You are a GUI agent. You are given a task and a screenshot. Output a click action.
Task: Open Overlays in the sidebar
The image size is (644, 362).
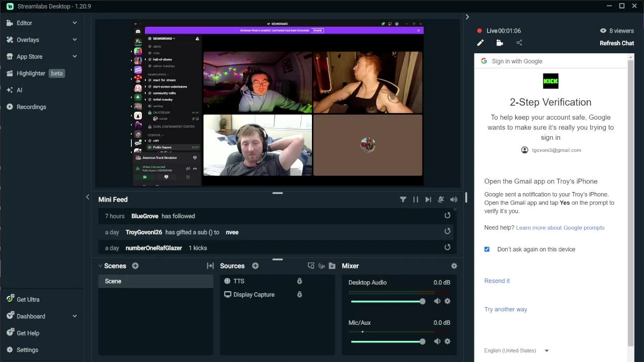[28, 40]
